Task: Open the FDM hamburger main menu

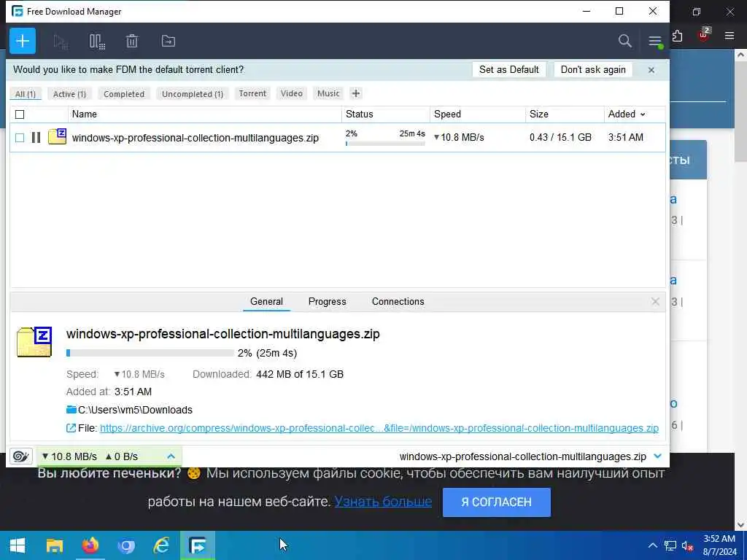Action: pyautogui.click(x=656, y=42)
